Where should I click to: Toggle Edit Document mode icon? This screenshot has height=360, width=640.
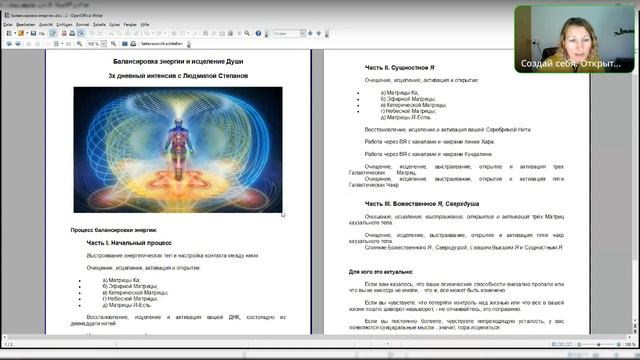click(52, 33)
